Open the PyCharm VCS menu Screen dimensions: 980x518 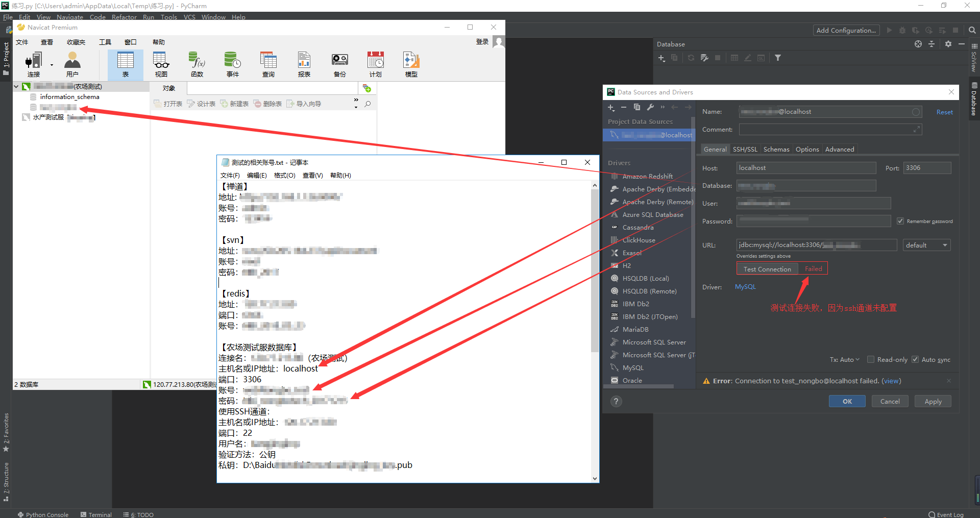[189, 17]
